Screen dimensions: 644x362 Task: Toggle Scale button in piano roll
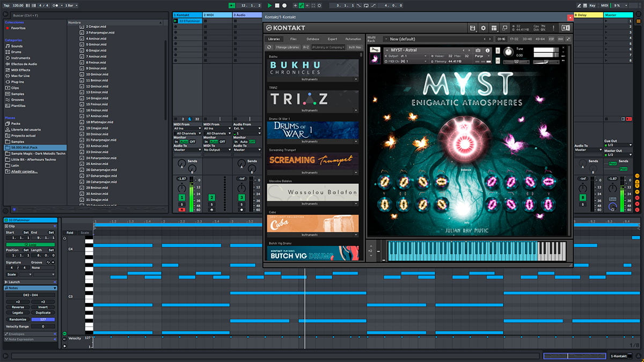point(85,233)
